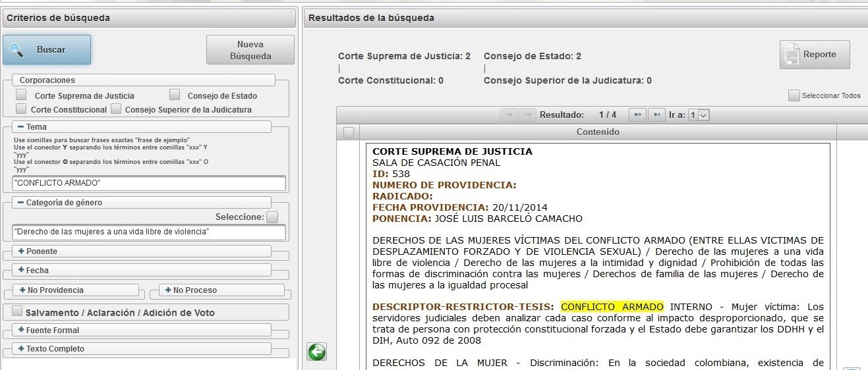The image size is (868, 370).
Task: Click the Tema search text field
Action: 149,183
